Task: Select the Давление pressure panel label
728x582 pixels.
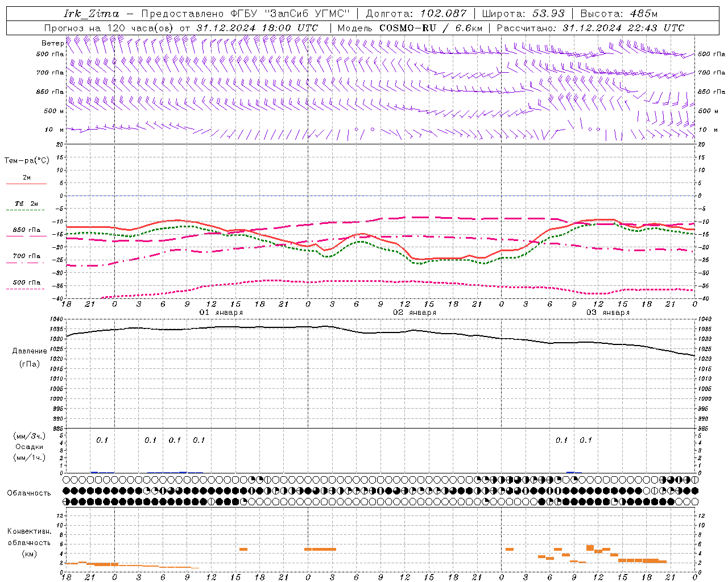Action: point(30,351)
